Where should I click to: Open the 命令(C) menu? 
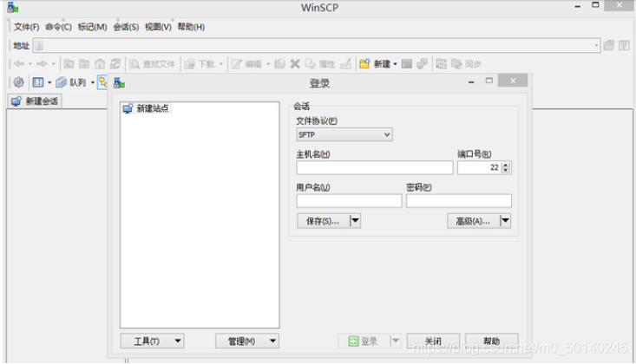[x=58, y=27]
